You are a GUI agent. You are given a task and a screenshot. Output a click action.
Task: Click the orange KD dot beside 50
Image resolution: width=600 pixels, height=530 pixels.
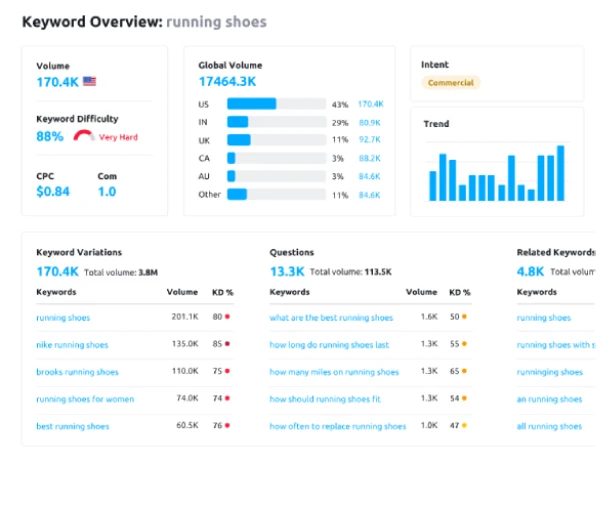pos(464,316)
